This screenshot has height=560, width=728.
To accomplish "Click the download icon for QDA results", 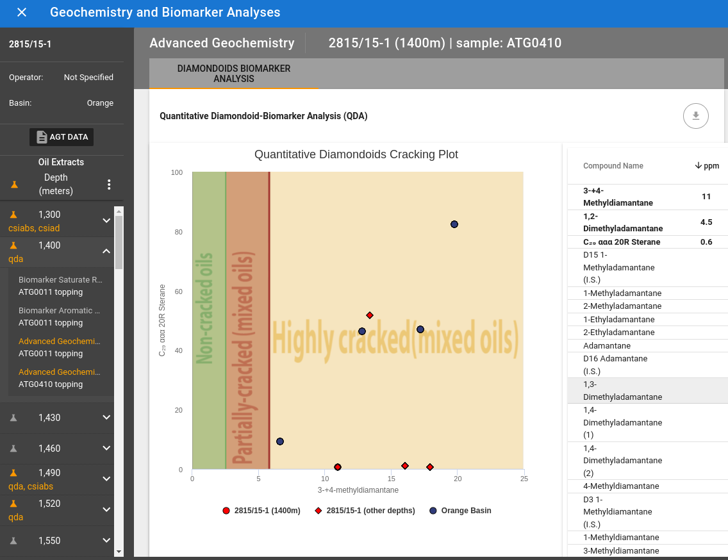I will 695,116.
